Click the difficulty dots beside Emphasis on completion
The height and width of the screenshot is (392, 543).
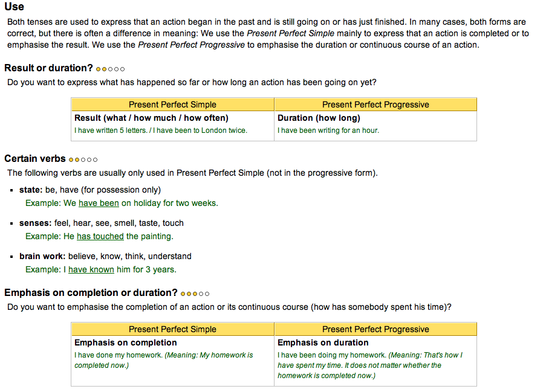[x=195, y=294]
